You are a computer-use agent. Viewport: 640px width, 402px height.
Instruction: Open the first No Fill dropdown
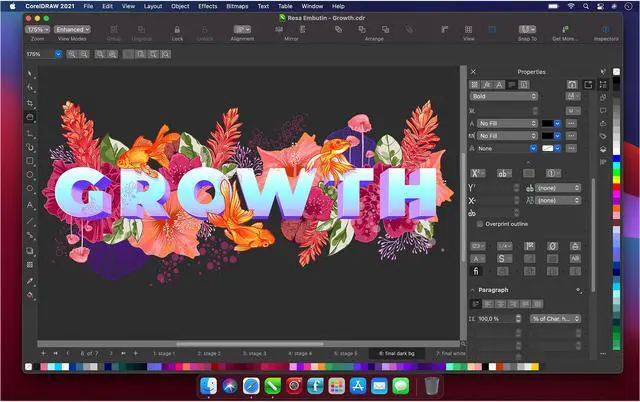pos(507,123)
